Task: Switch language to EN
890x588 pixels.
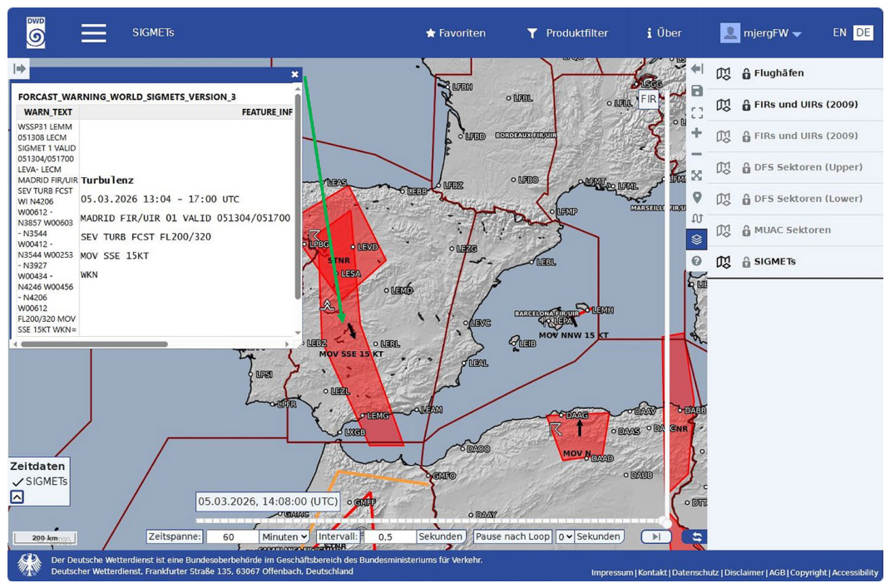Action: (839, 32)
